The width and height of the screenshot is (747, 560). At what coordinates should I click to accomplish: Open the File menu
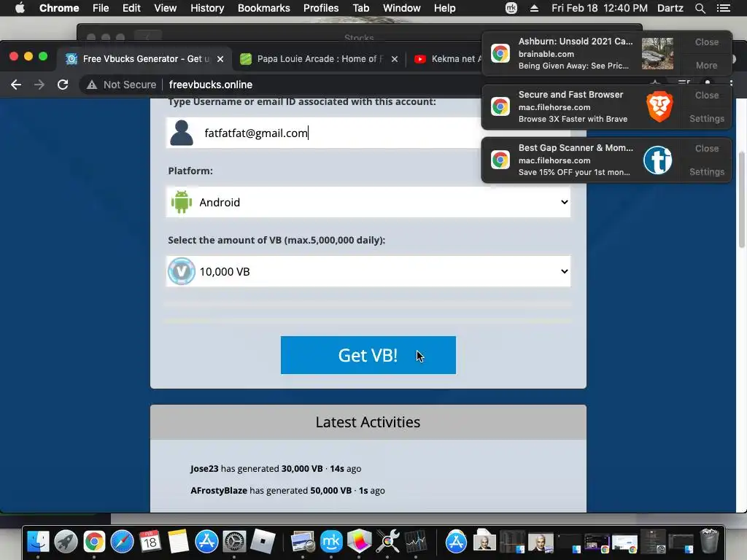click(x=101, y=8)
